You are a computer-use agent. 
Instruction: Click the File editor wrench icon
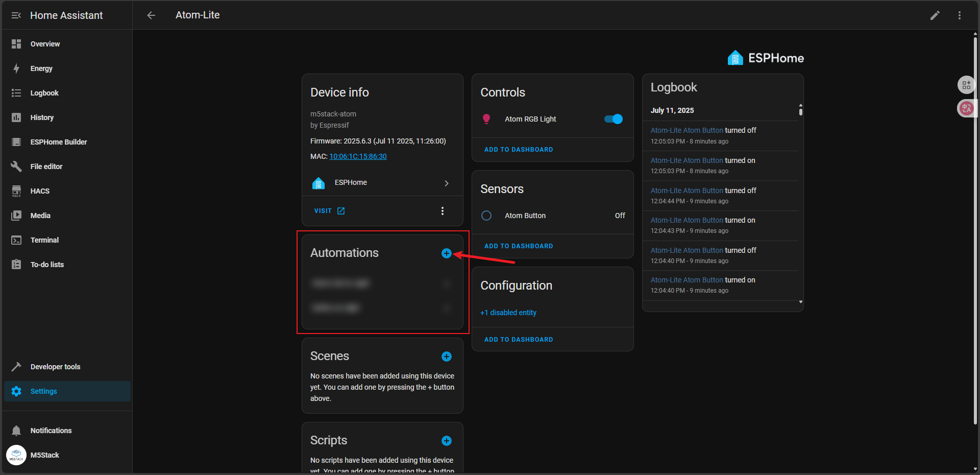(16, 167)
